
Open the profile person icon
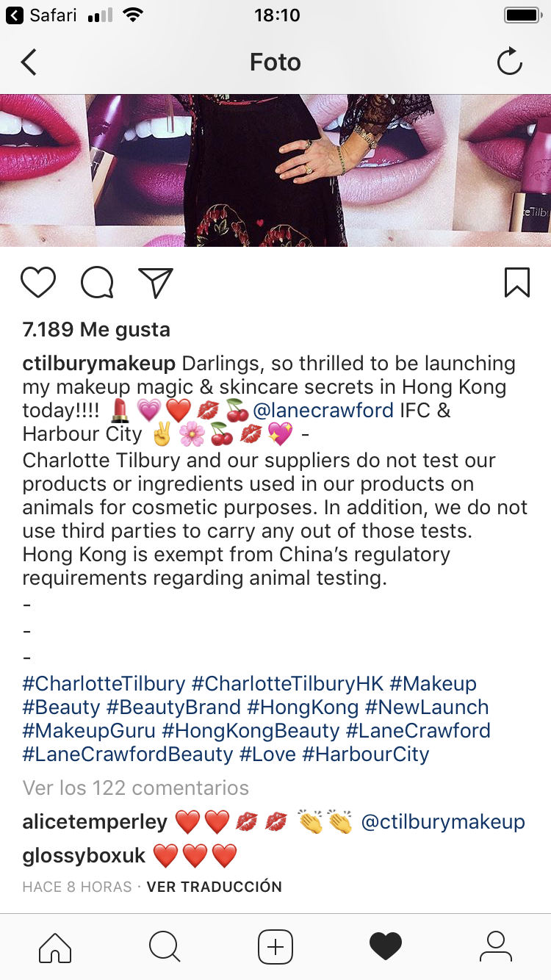(x=496, y=947)
